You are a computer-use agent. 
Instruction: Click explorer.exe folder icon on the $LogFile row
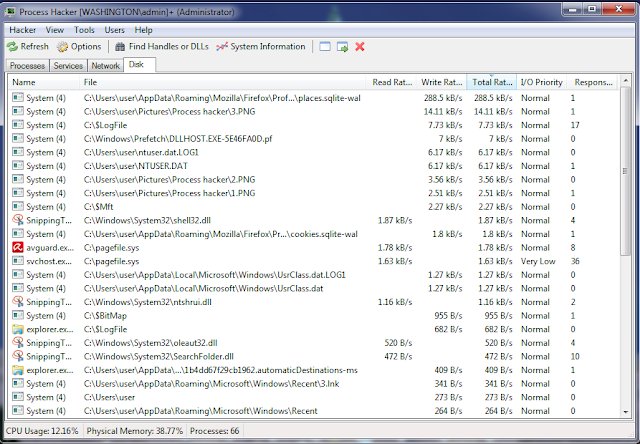(18, 329)
